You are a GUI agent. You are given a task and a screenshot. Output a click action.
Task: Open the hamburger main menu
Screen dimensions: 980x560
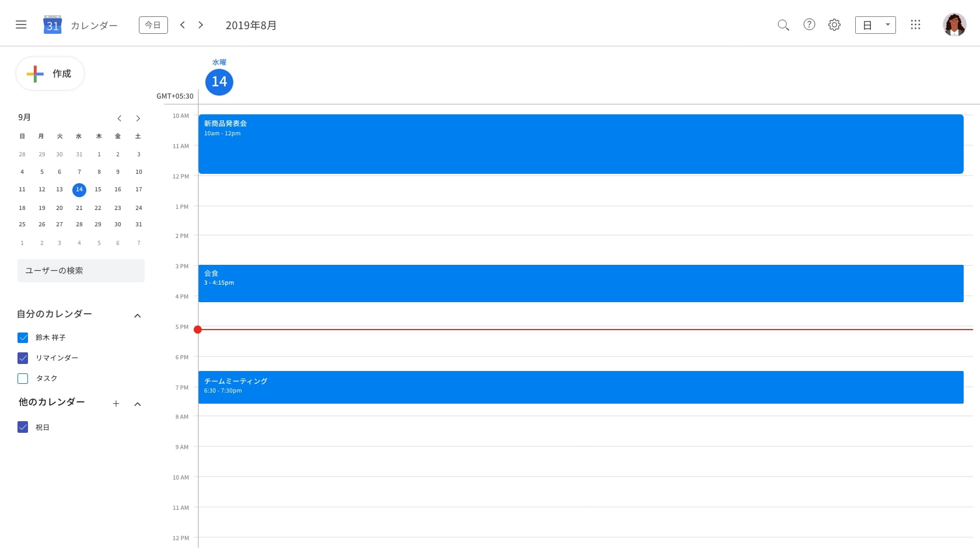click(x=21, y=24)
